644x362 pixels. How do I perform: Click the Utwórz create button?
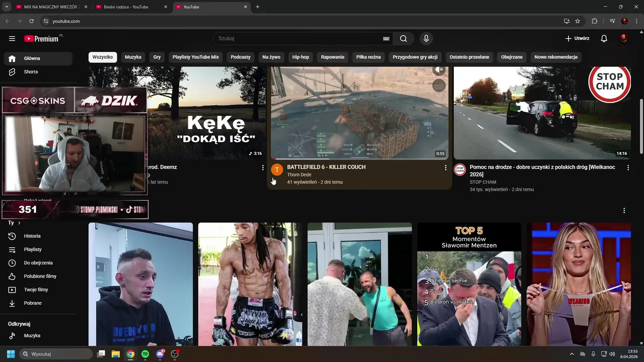pyautogui.click(x=577, y=39)
